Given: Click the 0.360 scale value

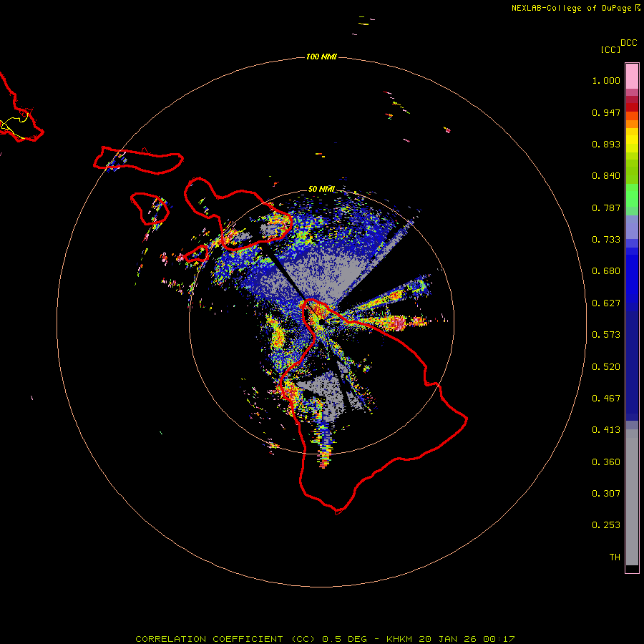Looking at the screenshot, I should coord(606,462).
